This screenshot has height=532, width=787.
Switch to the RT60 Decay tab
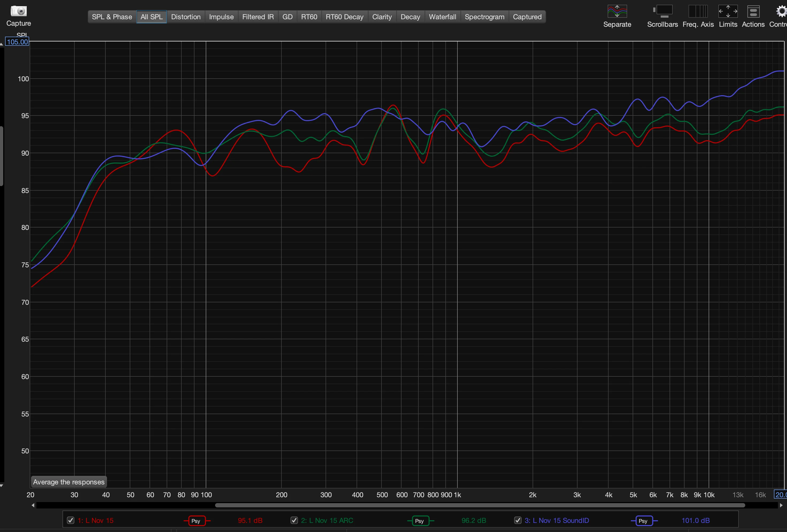click(x=344, y=17)
